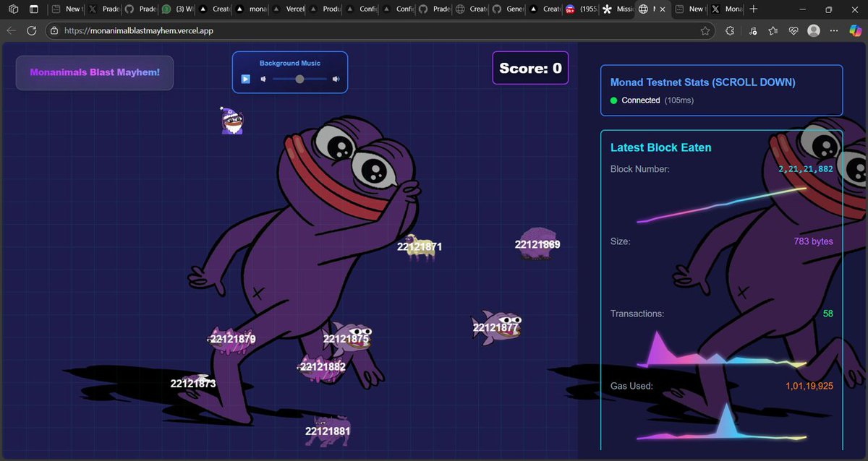Open the tab actions menu icon
868x461 pixels.
34,9
